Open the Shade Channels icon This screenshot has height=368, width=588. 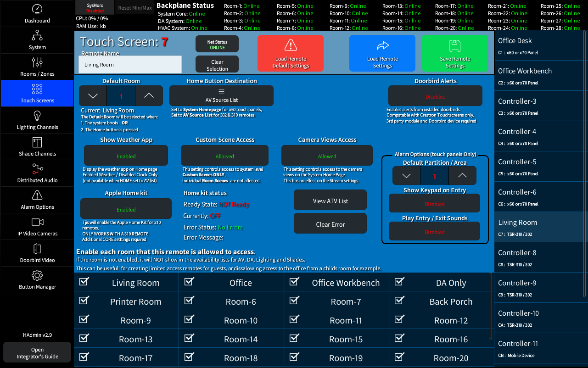(x=37, y=142)
